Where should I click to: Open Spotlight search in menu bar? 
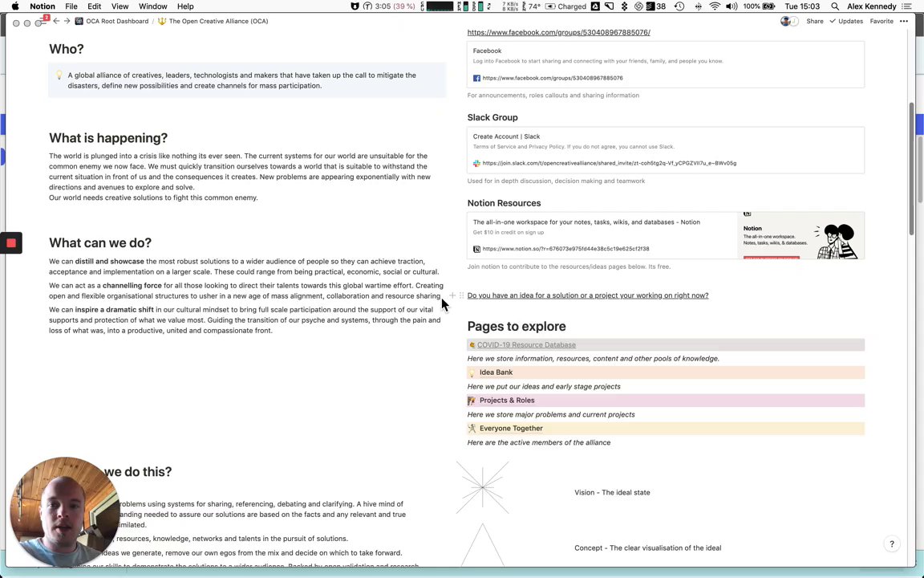click(835, 6)
